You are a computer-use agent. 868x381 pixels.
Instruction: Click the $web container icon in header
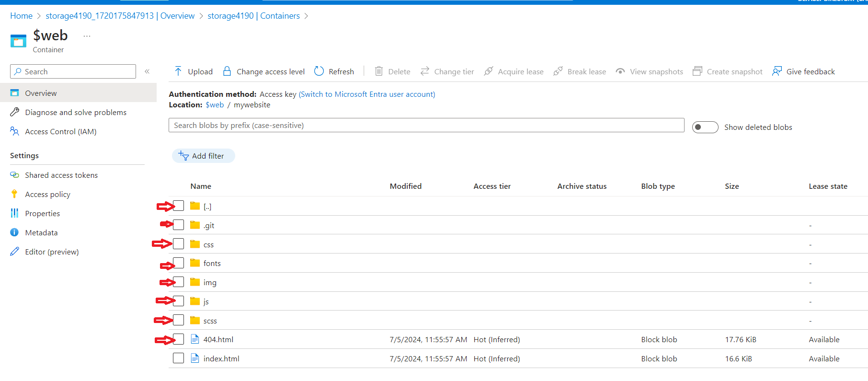(x=18, y=41)
